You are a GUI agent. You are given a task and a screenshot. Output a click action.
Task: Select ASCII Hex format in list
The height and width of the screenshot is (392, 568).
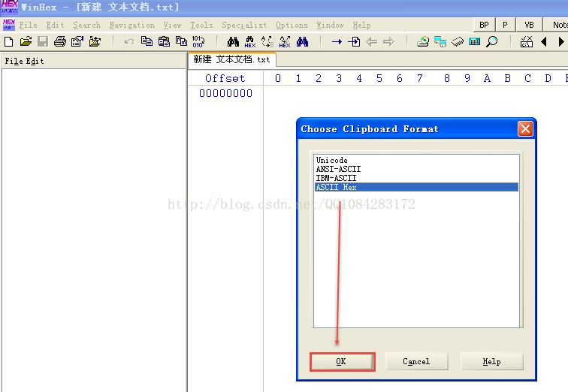(416, 187)
